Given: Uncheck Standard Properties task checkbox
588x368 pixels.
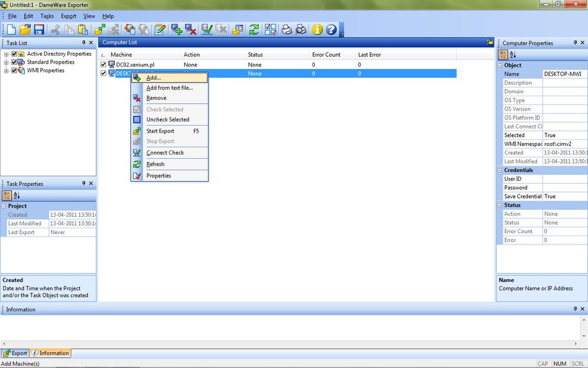Looking at the screenshot, I should tap(14, 62).
